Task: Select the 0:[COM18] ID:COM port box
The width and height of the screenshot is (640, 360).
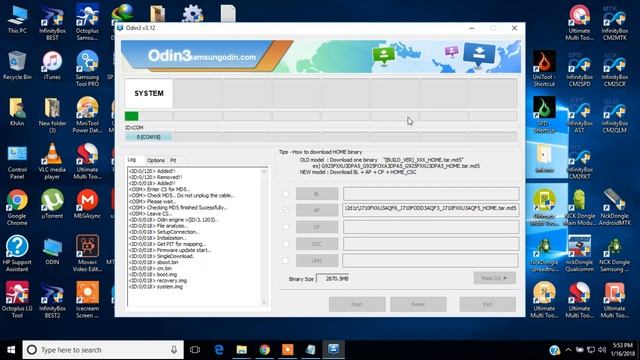Action: pyautogui.click(x=149, y=137)
